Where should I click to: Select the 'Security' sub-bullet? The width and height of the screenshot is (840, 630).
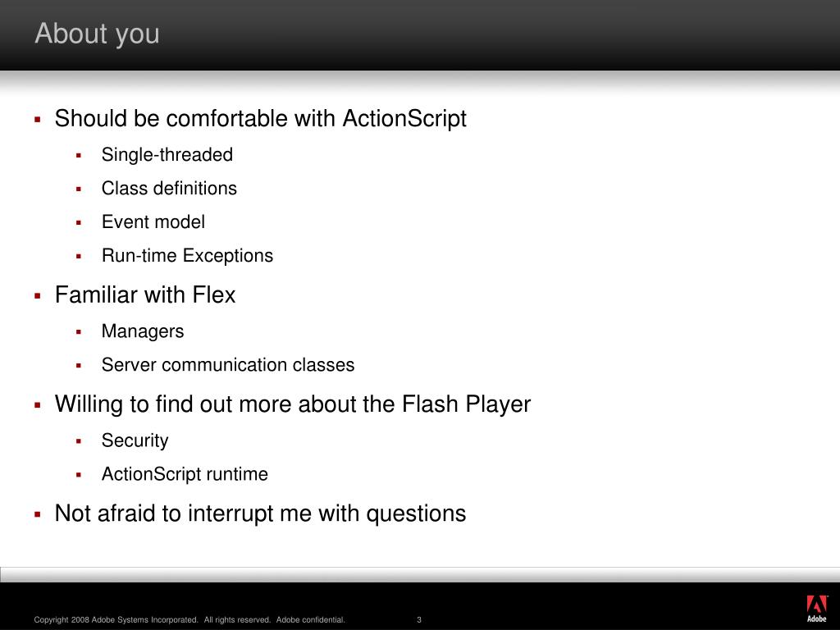(135, 441)
